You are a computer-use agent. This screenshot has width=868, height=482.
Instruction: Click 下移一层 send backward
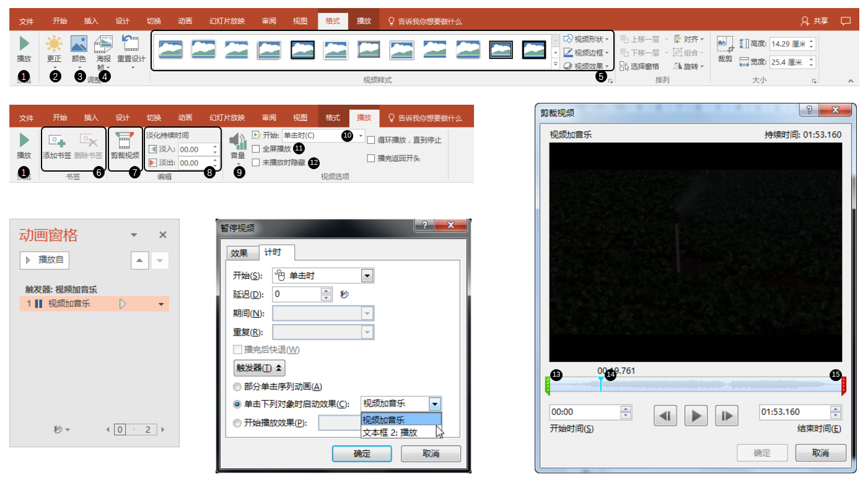coord(644,53)
